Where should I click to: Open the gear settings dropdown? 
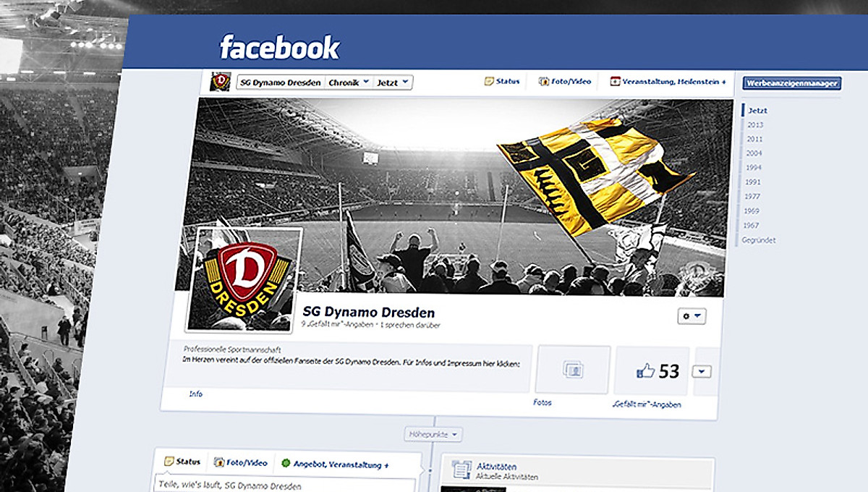pyautogui.click(x=691, y=316)
